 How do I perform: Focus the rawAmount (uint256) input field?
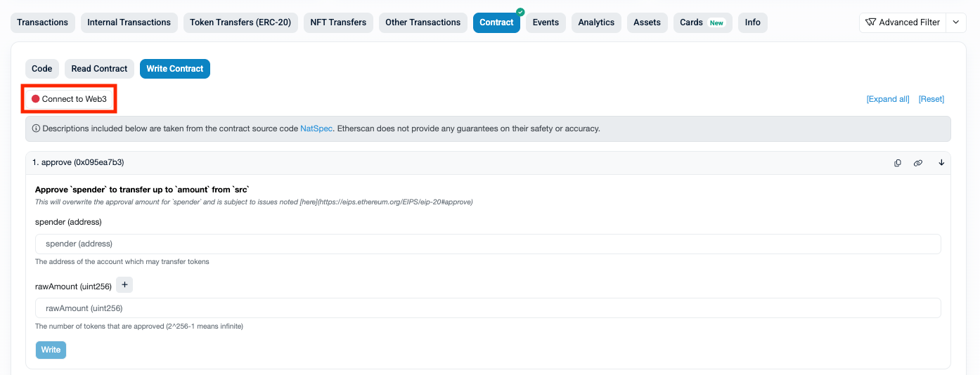pos(488,308)
